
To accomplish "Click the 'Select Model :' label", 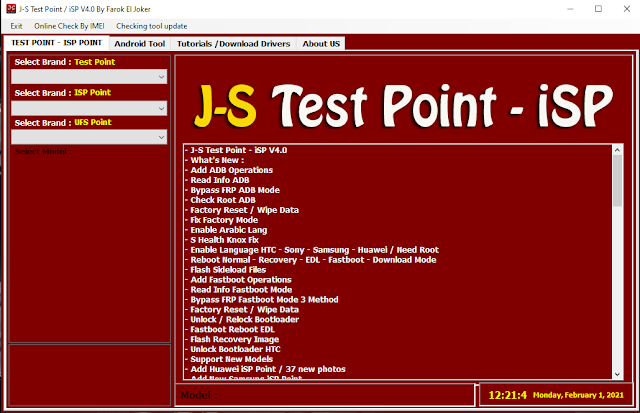I will click(x=43, y=151).
